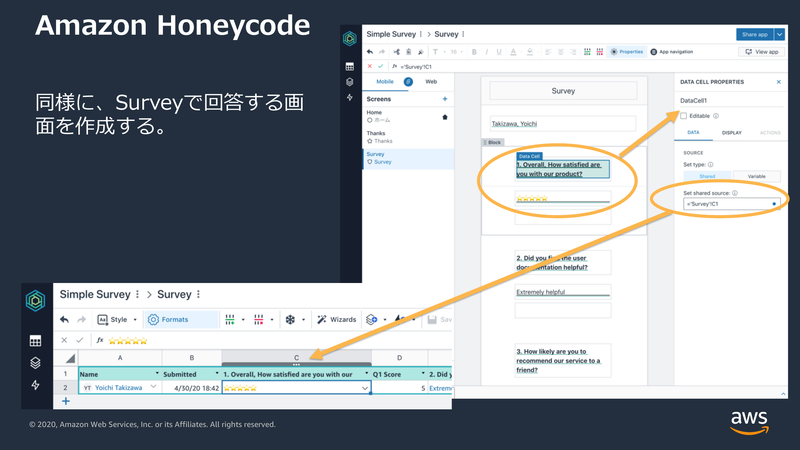The image size is (800, 450).
Task: Click Honeycode logo in the app builder window
Action: coord(349,38)
